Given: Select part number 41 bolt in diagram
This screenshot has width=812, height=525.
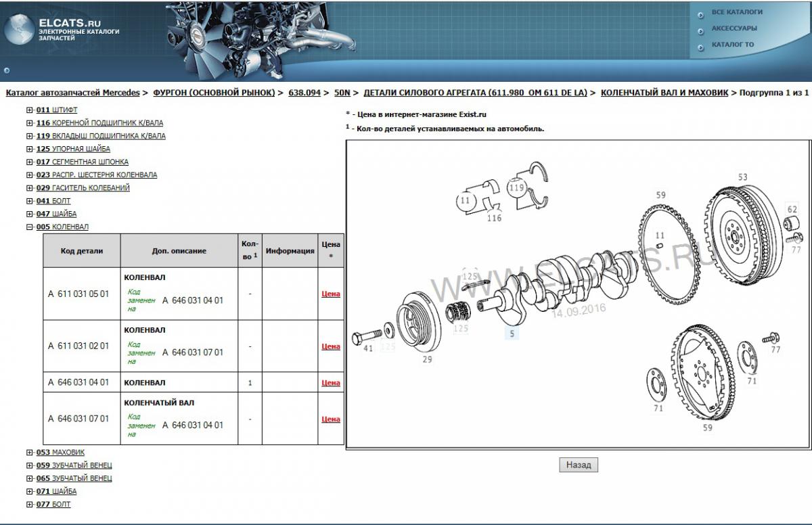Looking at the screenshot, I should pos(368,348).
